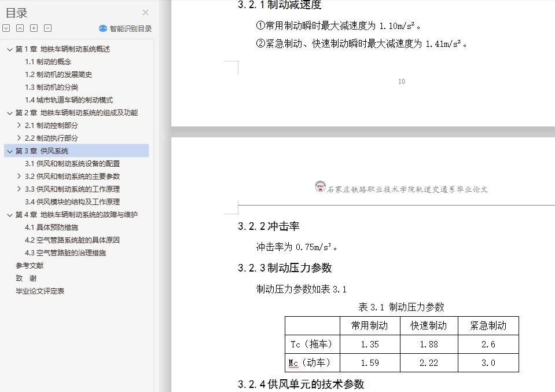Collapse 第2章 chapter chevron in outline
Image resolution: width=555 pixels, height=392 pixels.
[x=10, y=113]
